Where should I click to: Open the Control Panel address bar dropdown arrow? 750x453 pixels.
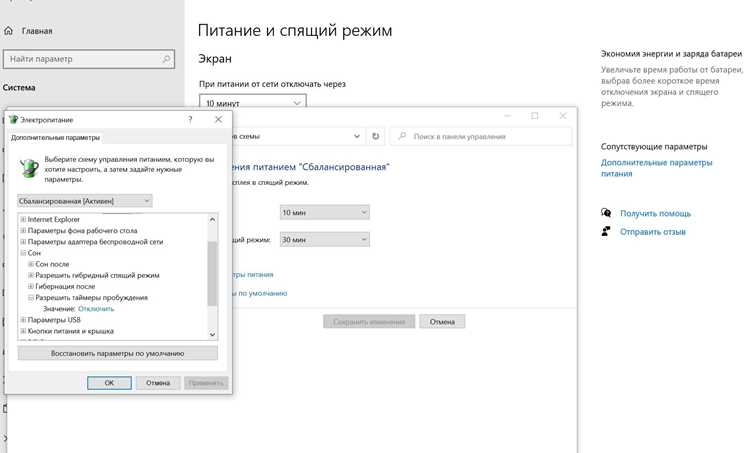pyautogui.click(x=357, y=136)
